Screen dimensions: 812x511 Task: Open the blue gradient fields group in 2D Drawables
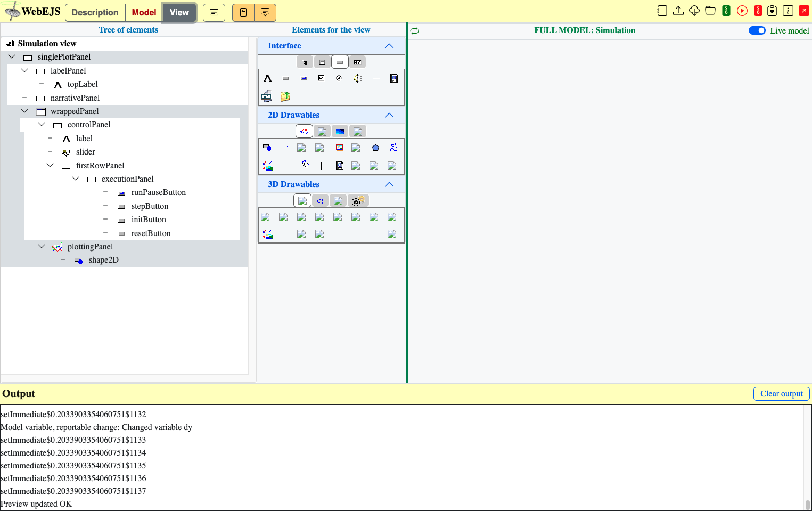pyautogui.click(x=340, y=131)
